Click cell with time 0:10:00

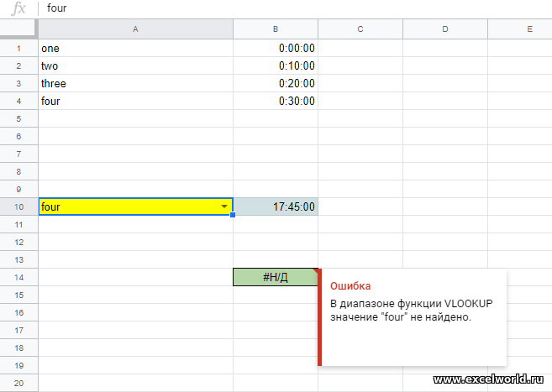click(x=276, y=65)
